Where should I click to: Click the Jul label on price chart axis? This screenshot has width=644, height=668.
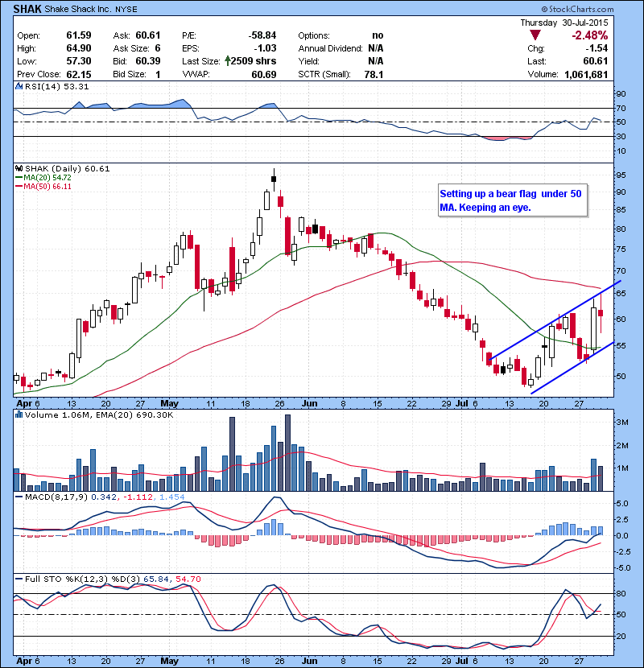pyautogui.click(x=461, y=403)
